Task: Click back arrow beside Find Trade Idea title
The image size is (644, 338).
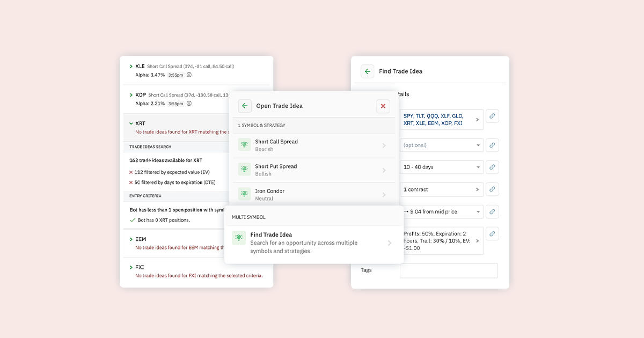Action: click(x=367, y=71)
